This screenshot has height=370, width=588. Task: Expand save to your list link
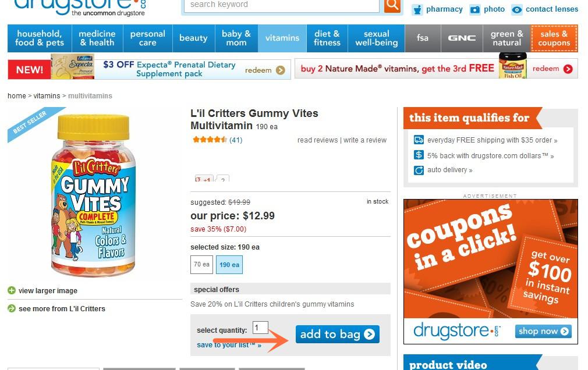coord(229,345)
